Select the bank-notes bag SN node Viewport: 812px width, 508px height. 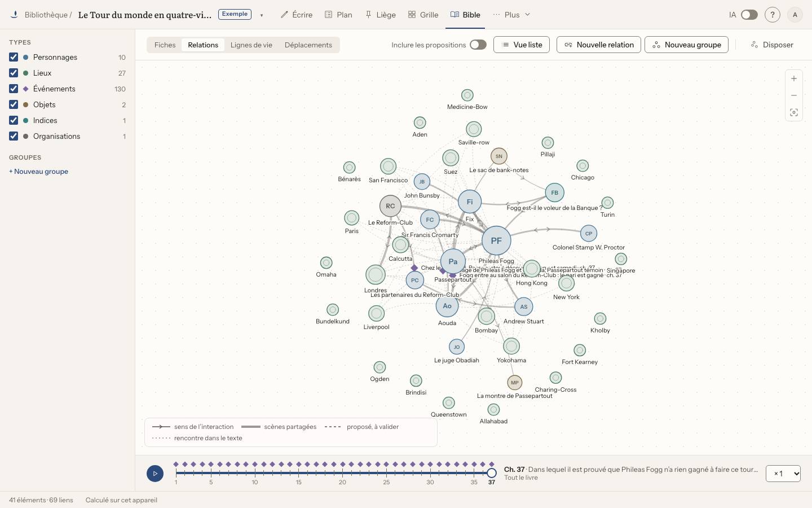click(498, 156)
